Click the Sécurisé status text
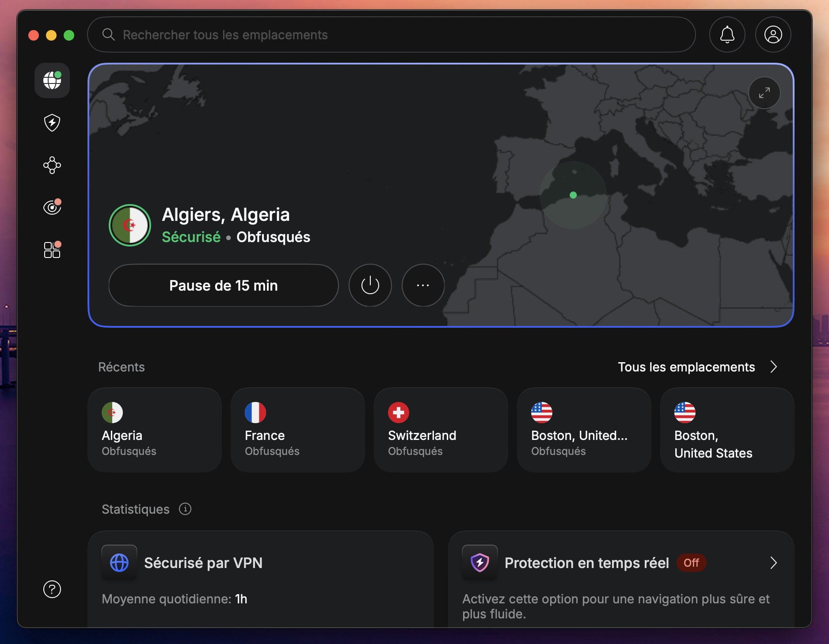Screen dimensions: 829x644 191,237
